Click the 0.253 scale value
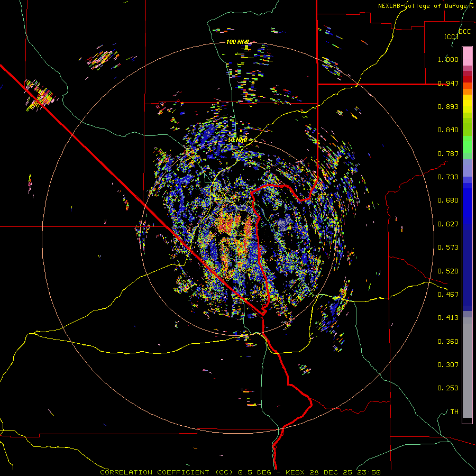 tap(448, 388)
